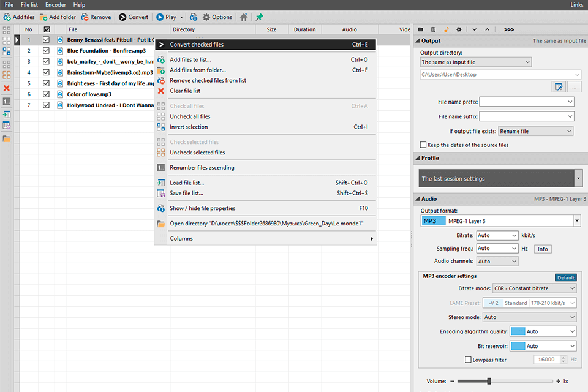Expand the 'If output file exists' dropdown
This screenshot has width=588, height=392.
[x=535, y=131]
